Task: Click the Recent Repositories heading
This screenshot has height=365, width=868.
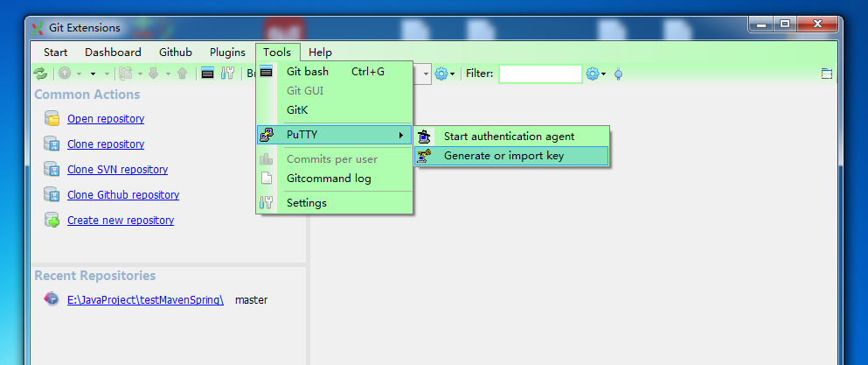Action: click(x=95, y=276)
